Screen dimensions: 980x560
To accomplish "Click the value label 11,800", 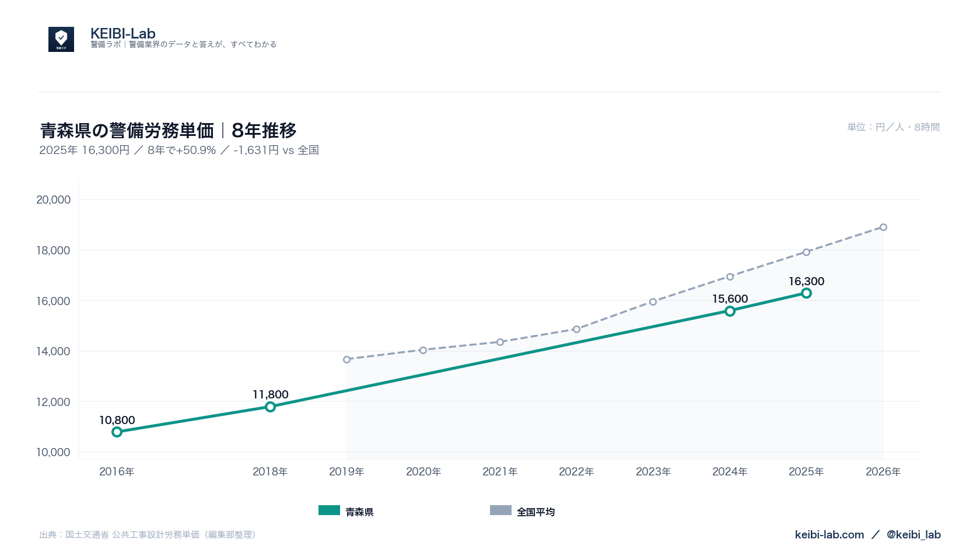I will coord(270,394).
